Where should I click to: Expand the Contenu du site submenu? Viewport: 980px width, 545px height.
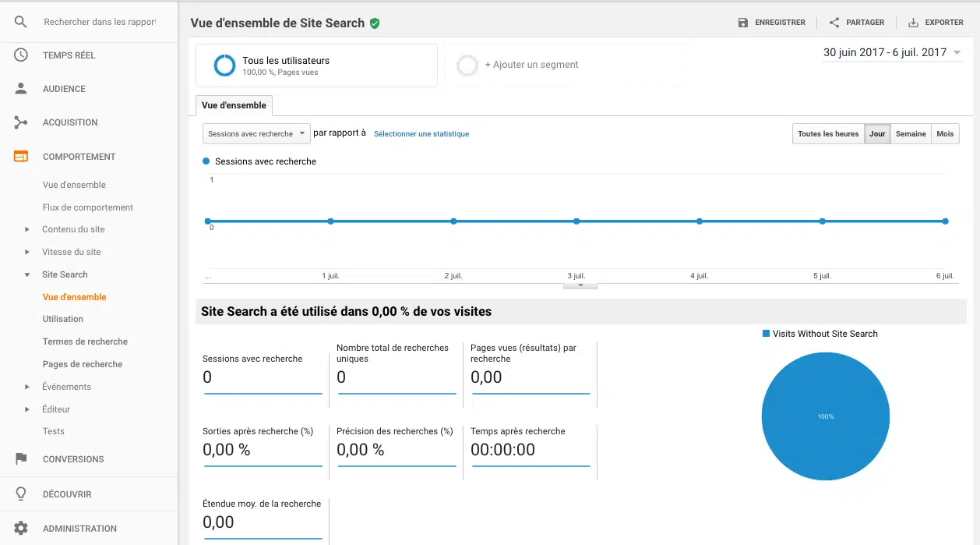[27, 230]
